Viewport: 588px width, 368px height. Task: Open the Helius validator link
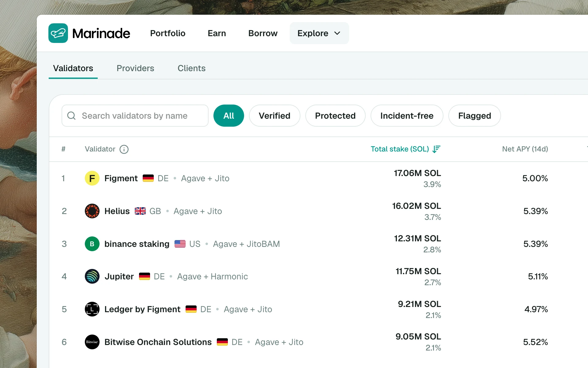point(117,211)
